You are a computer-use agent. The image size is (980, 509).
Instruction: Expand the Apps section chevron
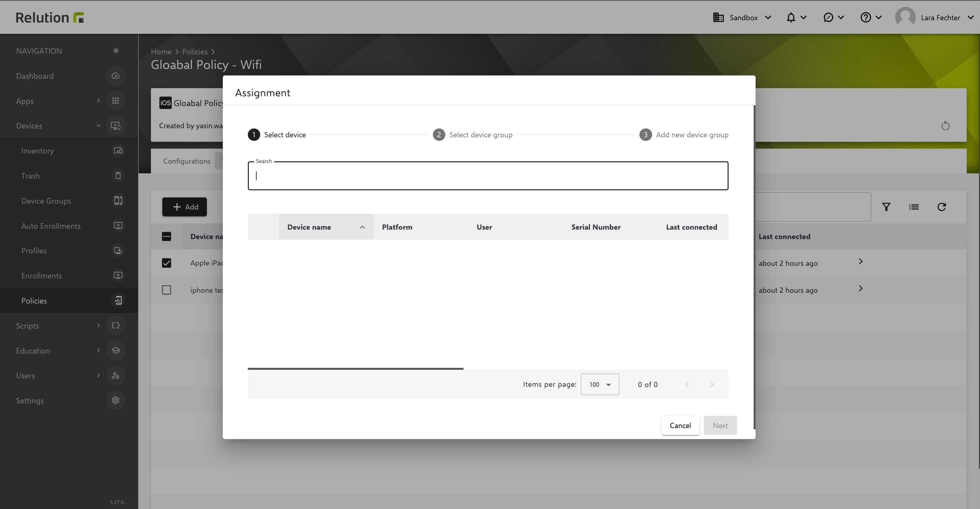click(x=98, y=100)
